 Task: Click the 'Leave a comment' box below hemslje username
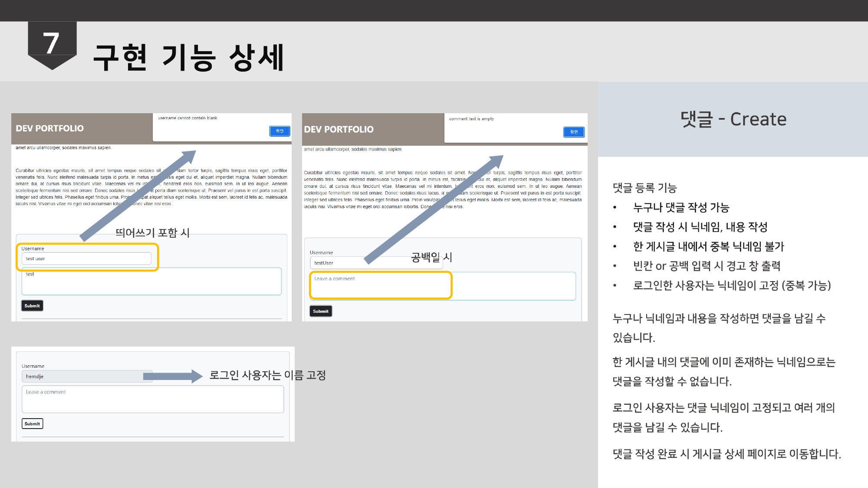153,399
